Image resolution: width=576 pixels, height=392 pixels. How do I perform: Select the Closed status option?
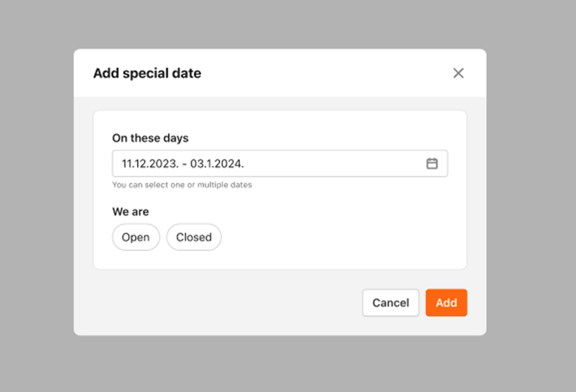pyautogui.click(x=194, y=237)
